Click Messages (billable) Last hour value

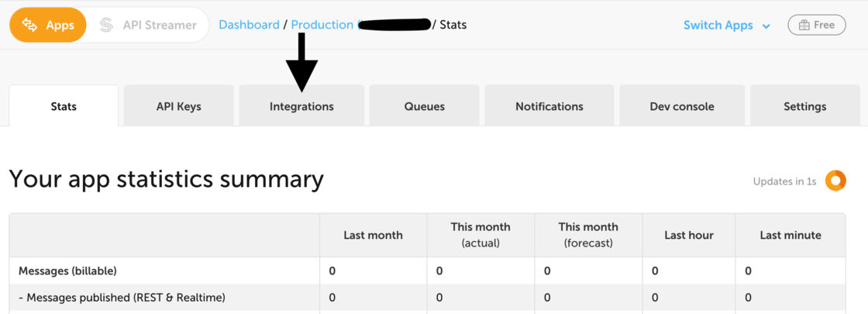(x=655, y=271)
